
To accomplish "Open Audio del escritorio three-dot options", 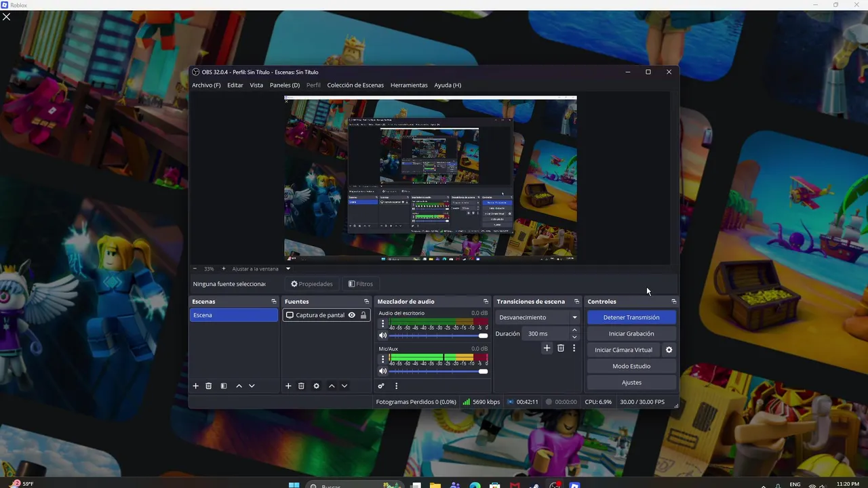I will (382, 324).
